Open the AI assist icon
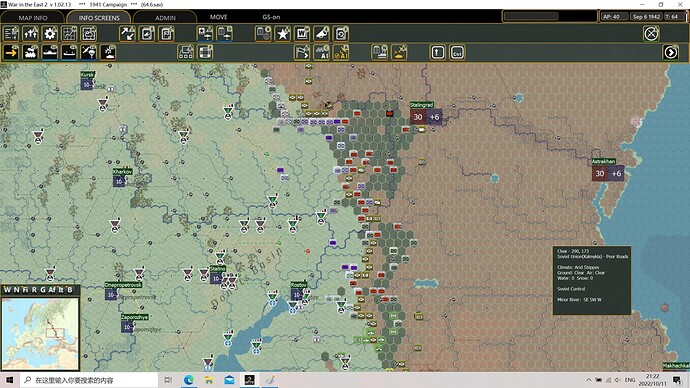This screenshot has height=388, width=690. click(322, 52)
